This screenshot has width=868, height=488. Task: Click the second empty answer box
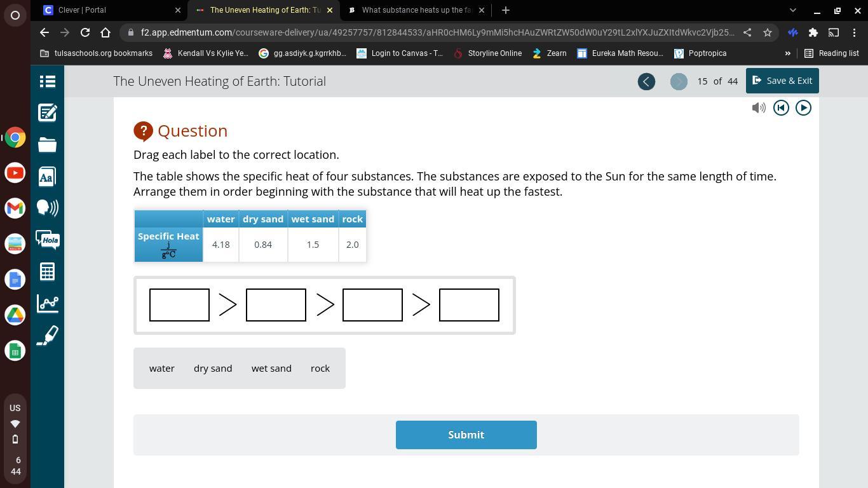tap(276, 305)
